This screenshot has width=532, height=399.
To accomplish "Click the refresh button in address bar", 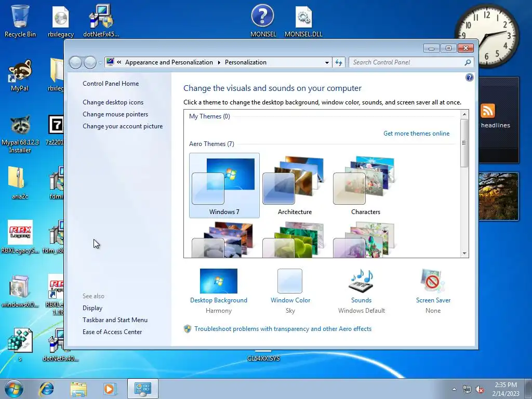I will tap(339, 62).
